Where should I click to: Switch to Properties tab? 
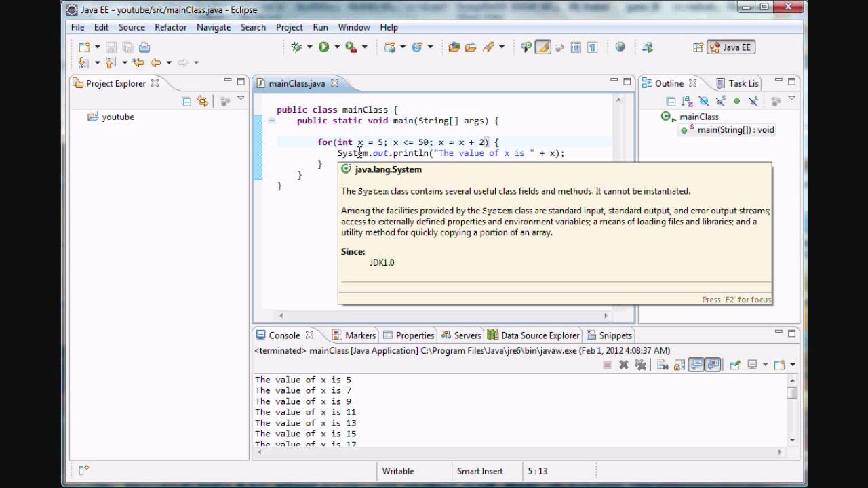coord(408,335)
